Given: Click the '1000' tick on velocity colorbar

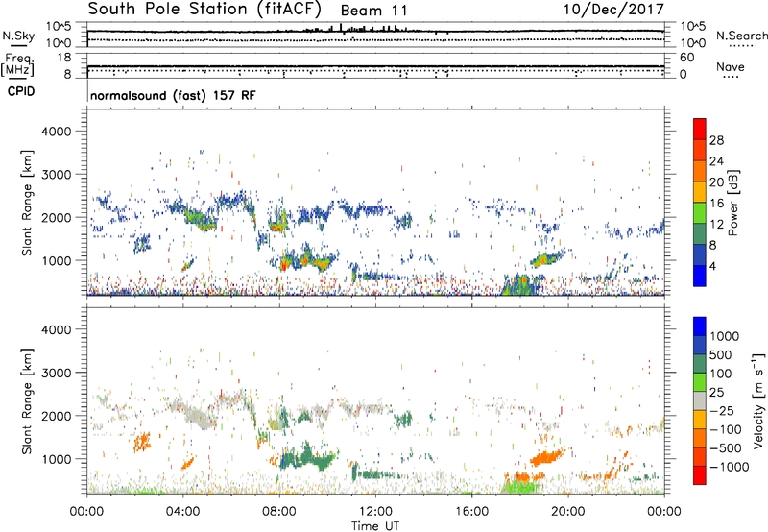Looking at the screenshot, I should [725, 336].
